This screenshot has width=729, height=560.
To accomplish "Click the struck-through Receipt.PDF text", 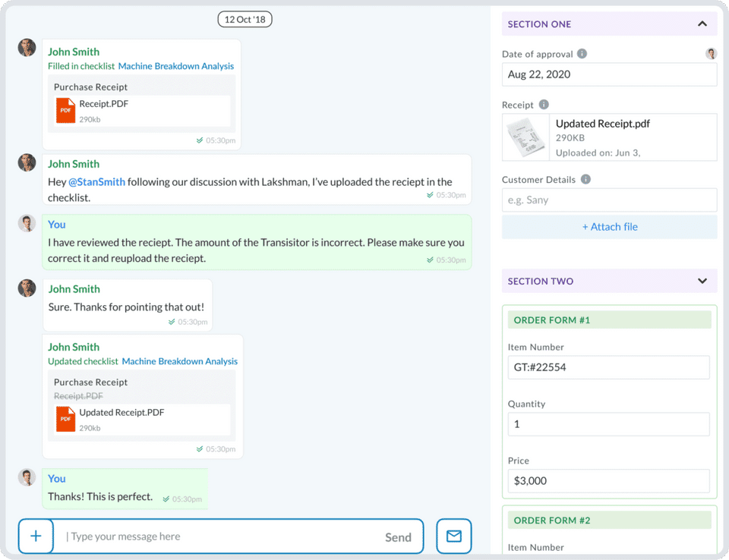I will 78,396.
